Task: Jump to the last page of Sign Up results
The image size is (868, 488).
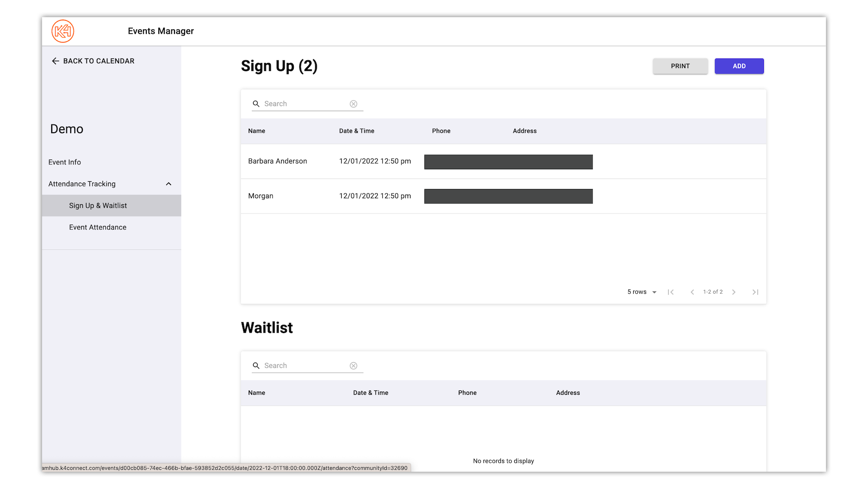Action: (x=756, y=292)
